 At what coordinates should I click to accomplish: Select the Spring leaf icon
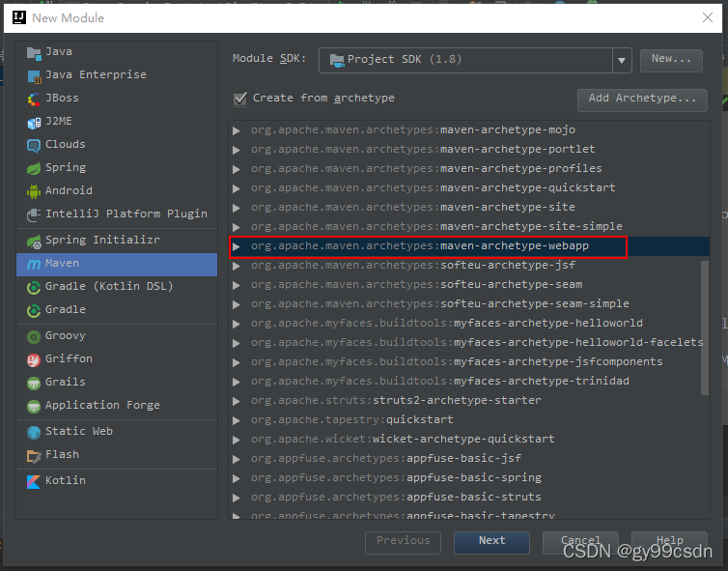pos(34,168)
